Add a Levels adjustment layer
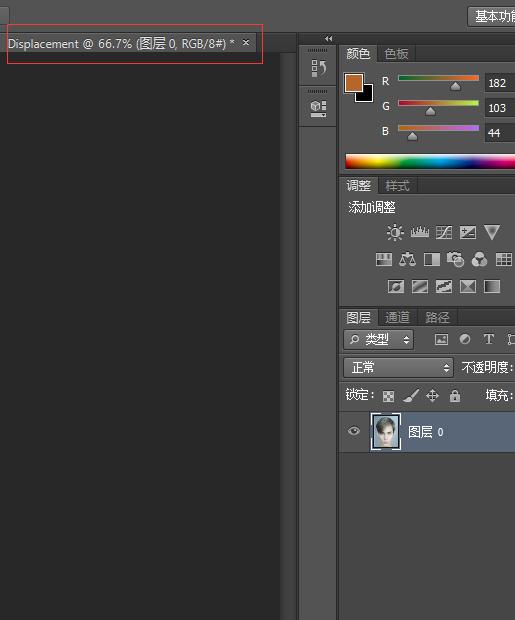The width and height of the screenshot is (515, 620). pos(420,232)
